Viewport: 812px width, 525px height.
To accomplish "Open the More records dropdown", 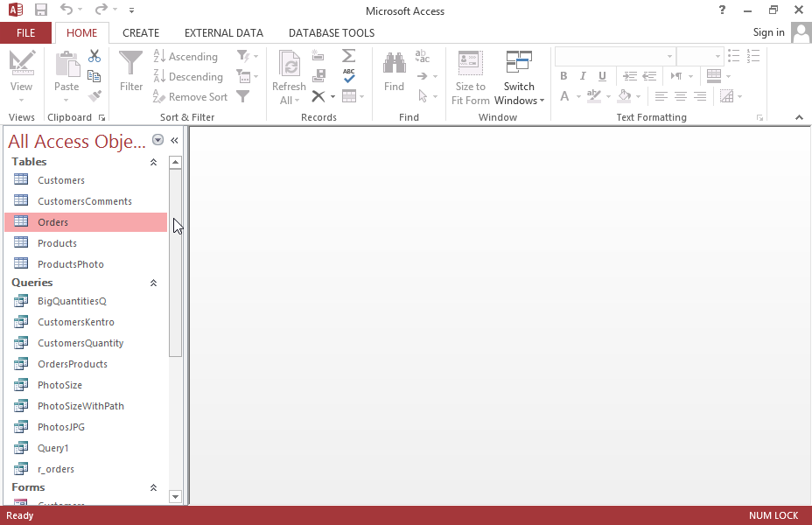I will point(353,96).
